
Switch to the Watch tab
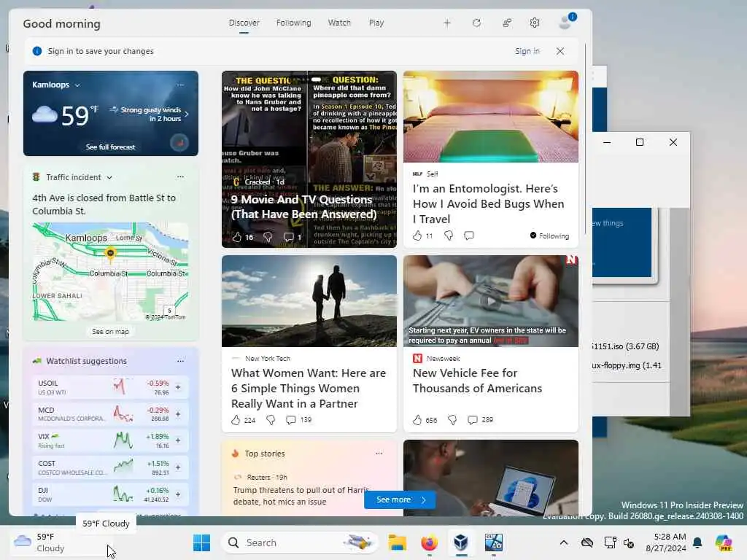pos(339,23)
